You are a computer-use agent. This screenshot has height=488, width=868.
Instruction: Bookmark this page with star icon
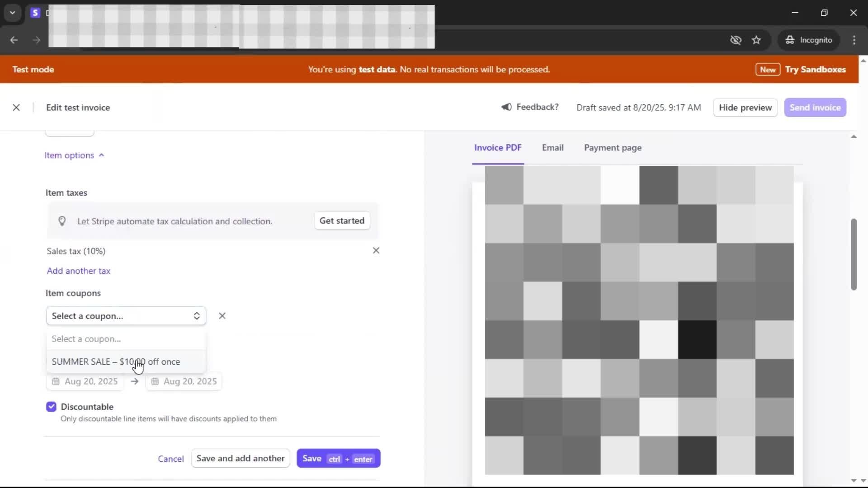(756, 40)
